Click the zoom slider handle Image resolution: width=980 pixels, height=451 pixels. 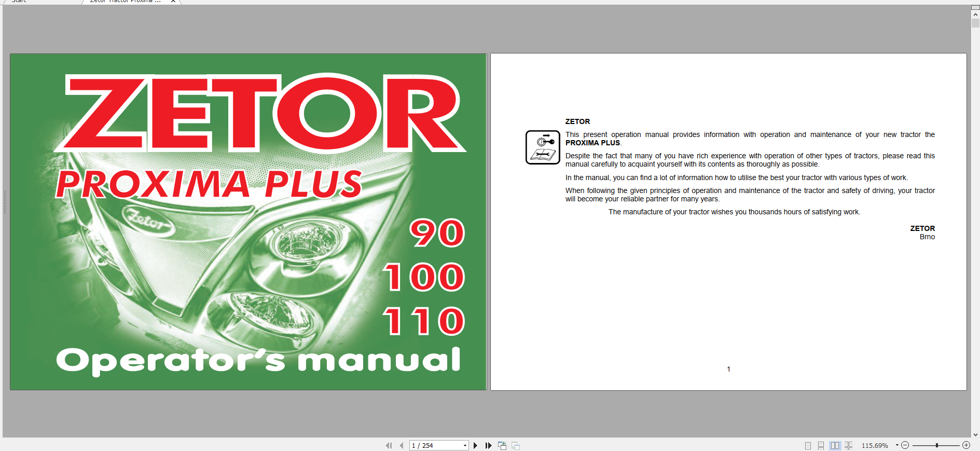936,445
